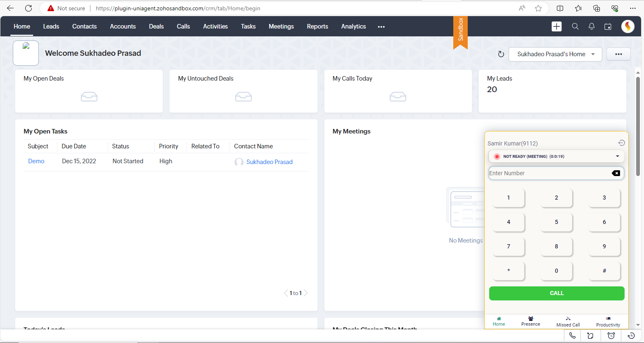Image resolution: width=644 pixels, height=343 pixels.
Task: Tap the hash key on keypad
Action: [604, 271]
